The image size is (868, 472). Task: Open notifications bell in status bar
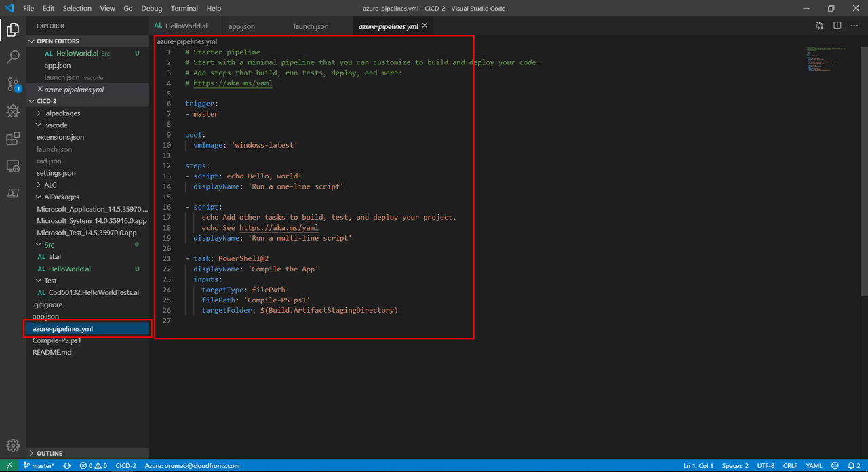click(854, 466)
